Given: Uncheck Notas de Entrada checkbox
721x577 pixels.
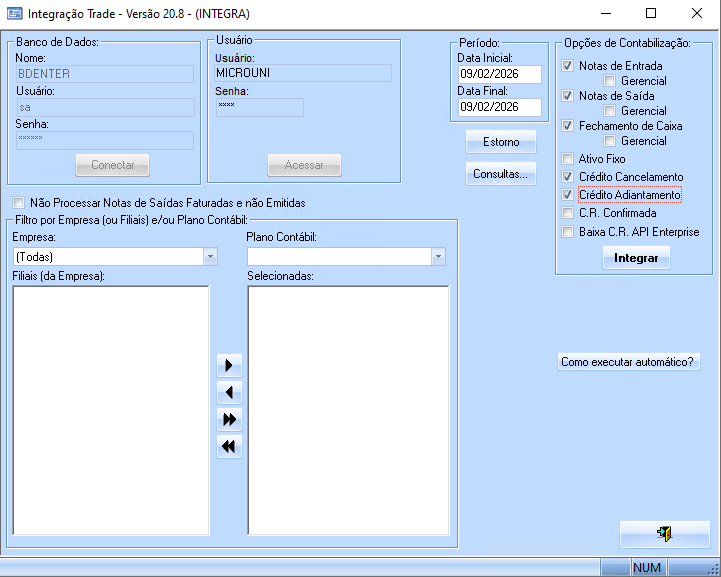Looking at the screenshot, I should [569, 66].
